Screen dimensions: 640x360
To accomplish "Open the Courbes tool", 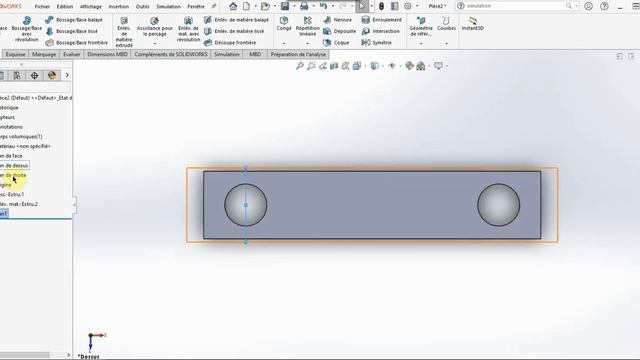I will [x=446, y=24].
